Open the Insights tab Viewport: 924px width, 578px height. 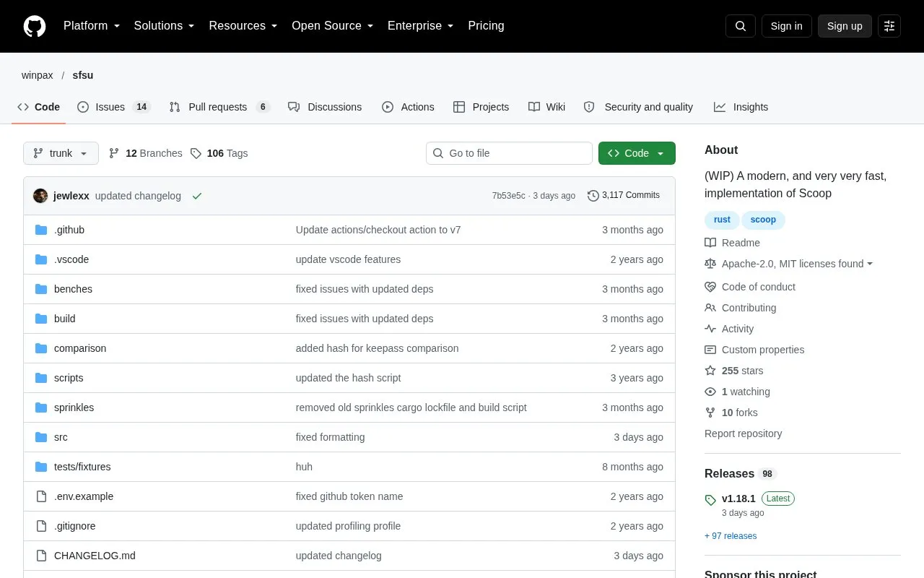point(741,107)
